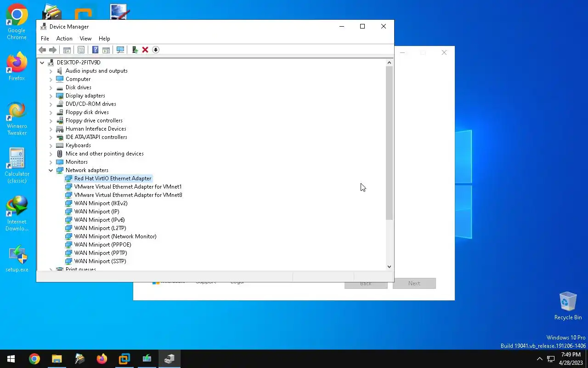Open Google Chrome desktop shortcut
The height and width of the screenshot is (368, 588).
tap(17, 22)
